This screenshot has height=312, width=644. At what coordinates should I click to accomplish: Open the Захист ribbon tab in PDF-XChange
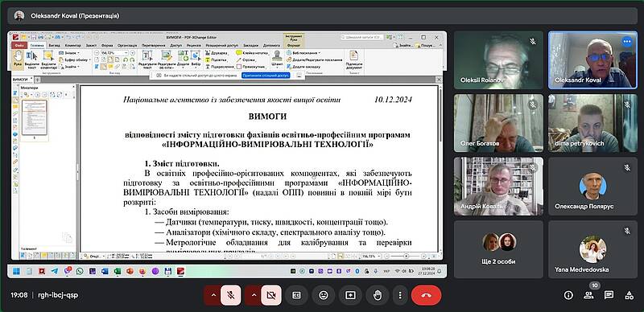(x=91, y=46)
